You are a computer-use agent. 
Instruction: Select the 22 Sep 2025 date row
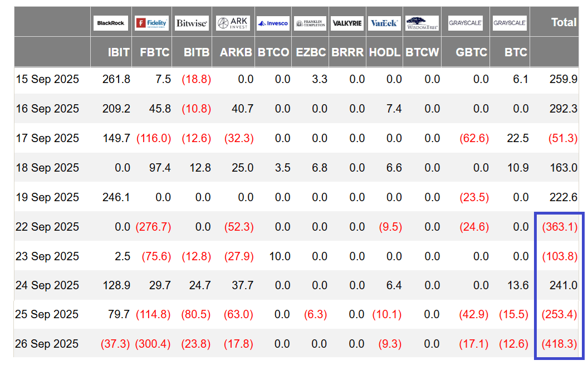47,227
